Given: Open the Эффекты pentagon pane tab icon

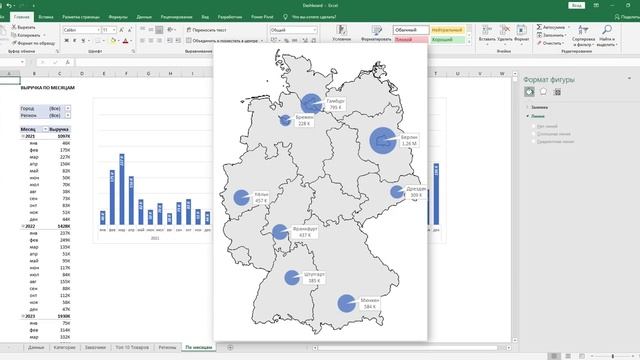Looking at the screenshot, I should click(x=543, y=92).
